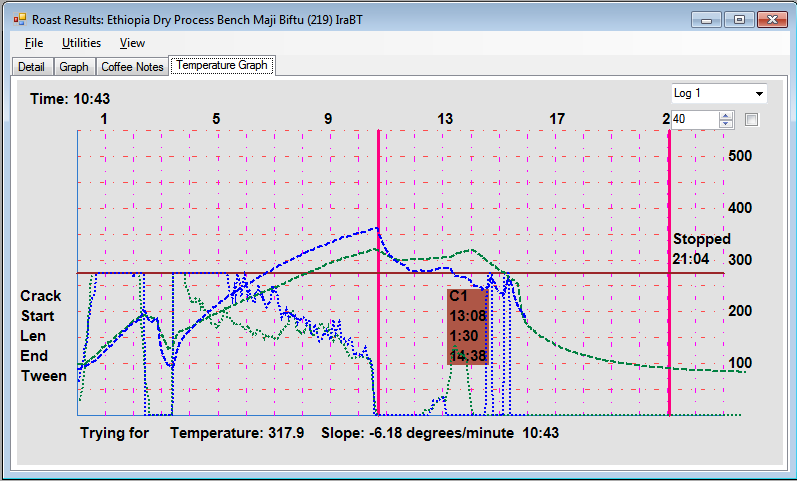Increase the value 40 with up arrow
797x481 pixels.
pyautogui.click(x=726, y=115)
